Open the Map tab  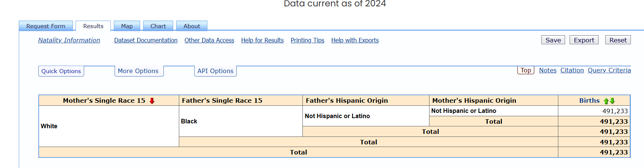tap(127, 26)
